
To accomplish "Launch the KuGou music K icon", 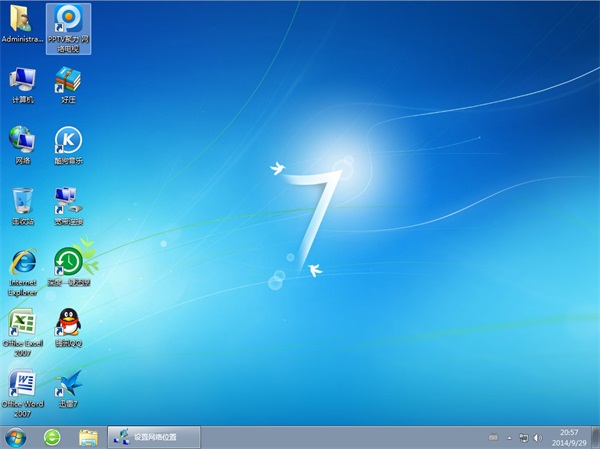I will point(68,145).
